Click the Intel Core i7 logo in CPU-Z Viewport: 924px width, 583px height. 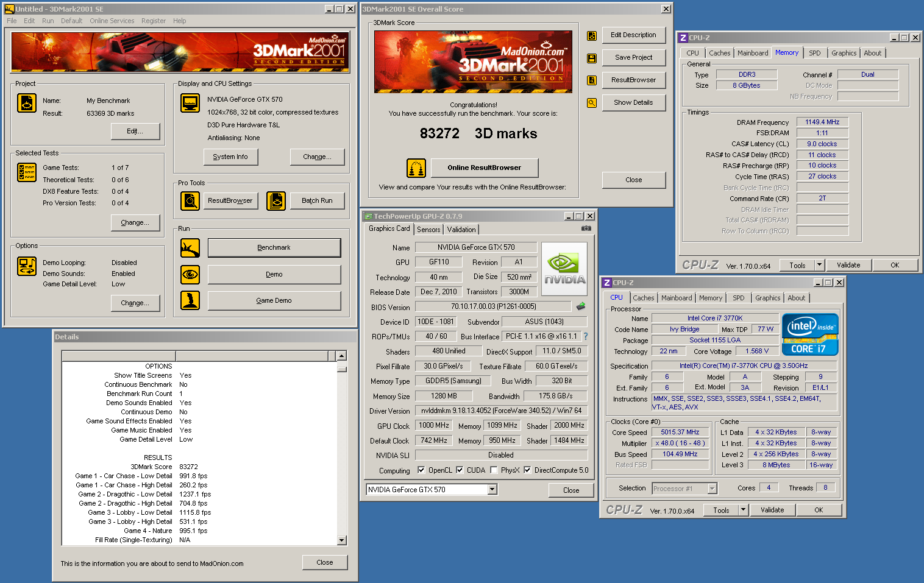[810, 334]
